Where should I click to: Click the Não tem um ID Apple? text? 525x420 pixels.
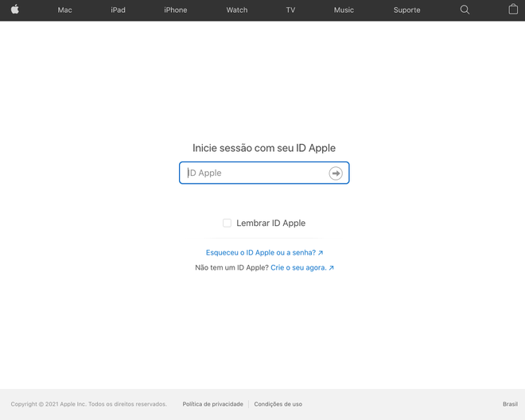[231, 267]
